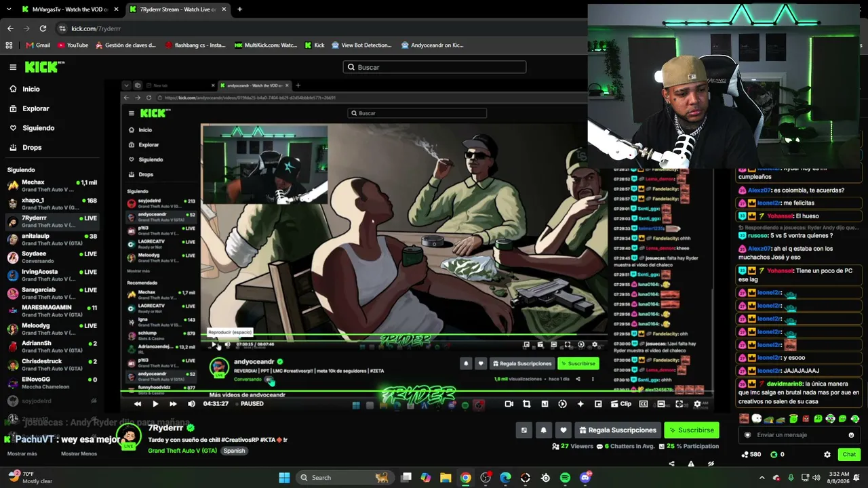This screenshot has width=868, height=488.
Task: Click the square icon button beside the bell
Action: point(524,430)
